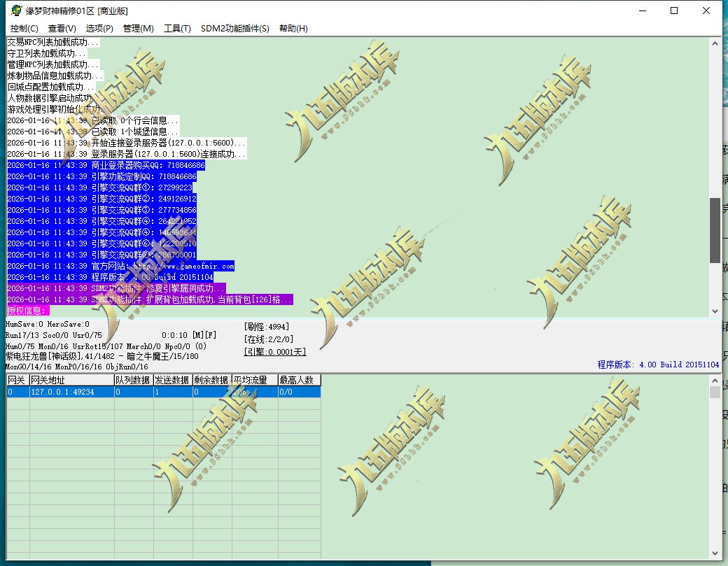Click the 开始连接登录服务器 log line
Screen dimensions: 728x566
click(126, 143)
